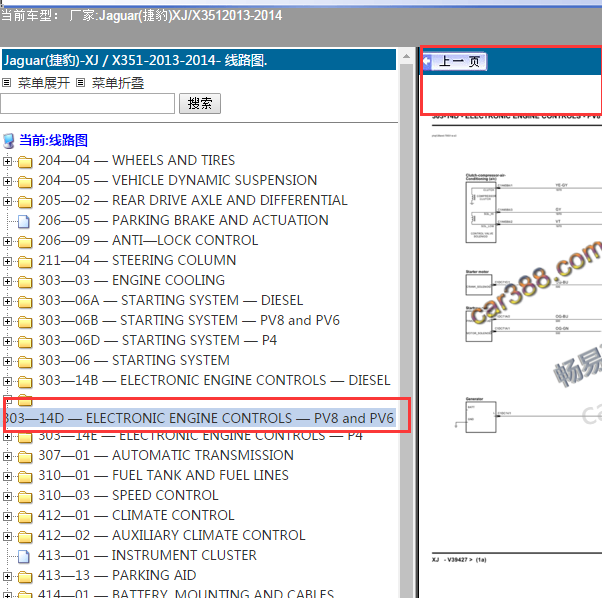
Task: Click folder icon of VEHICLE DYNAMIC SUSPENSION
Action: 25,182
